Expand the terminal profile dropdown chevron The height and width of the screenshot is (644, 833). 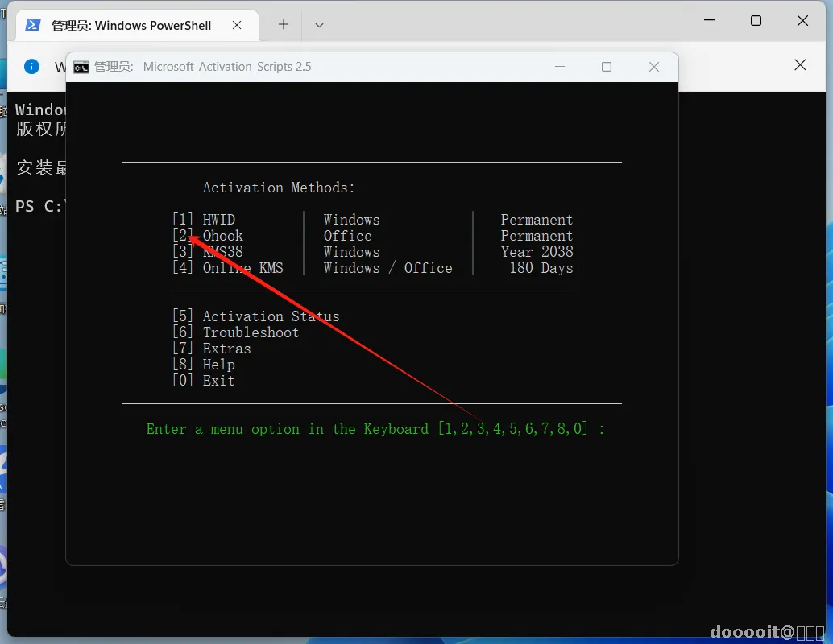(319, 25)
